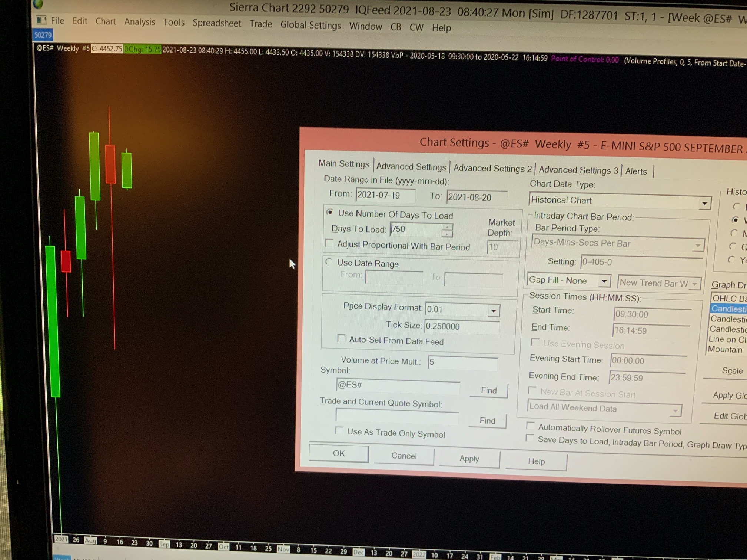747x560 pixels.
Task: Check the Use As Trade Only Symbol box
Action: [339, 431]
